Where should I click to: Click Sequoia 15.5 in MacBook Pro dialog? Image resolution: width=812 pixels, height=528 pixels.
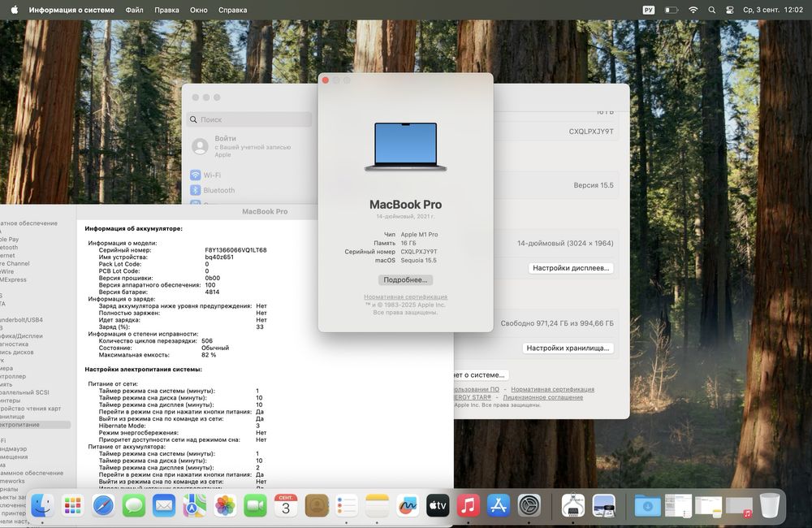418,260
